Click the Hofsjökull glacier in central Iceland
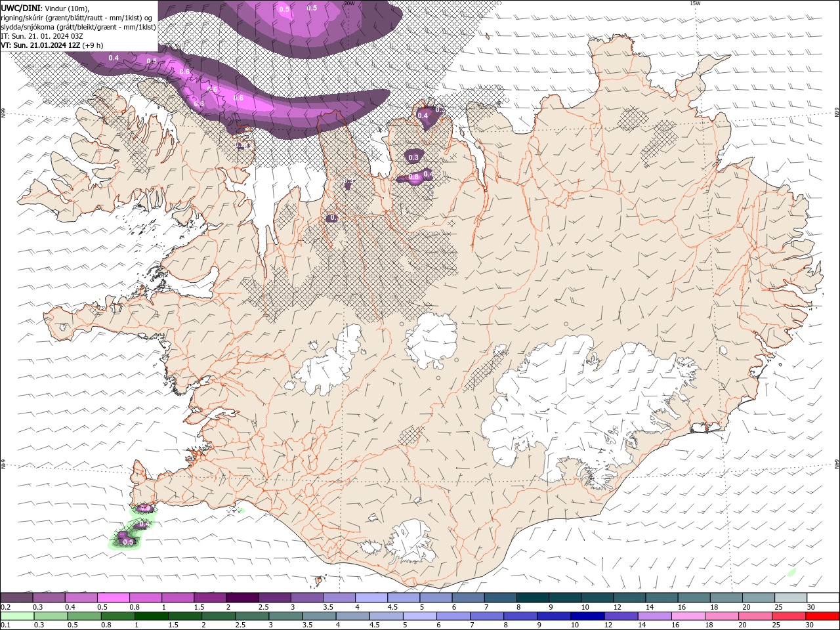This screenshot has width=840, height=630. click(x=432, y=340)
